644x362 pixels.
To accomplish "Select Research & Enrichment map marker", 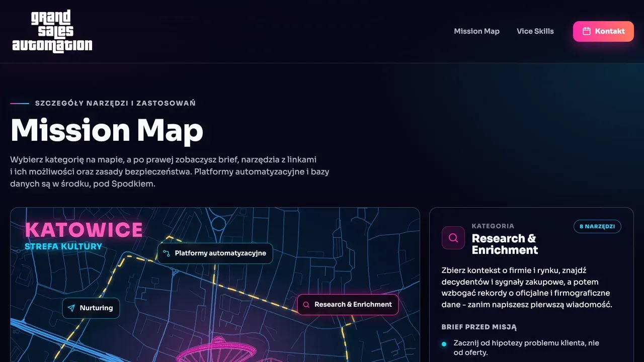I will pyautogui.click(x=348, y=305).
